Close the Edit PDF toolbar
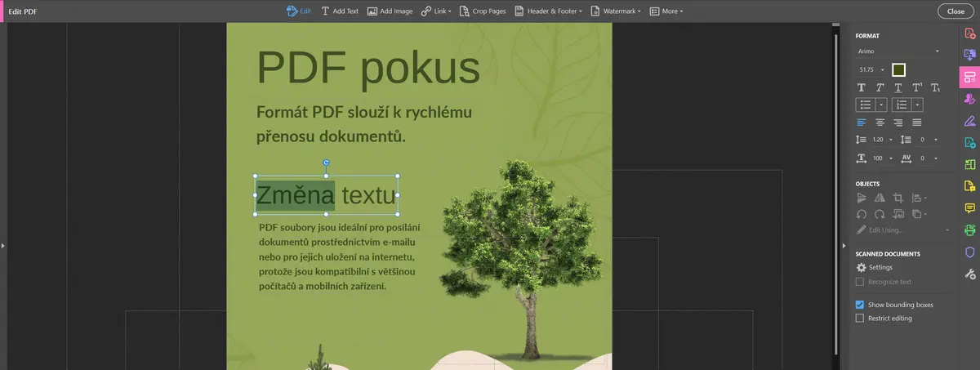Image resolution: width=980 pixels, height=370 pixels. coord(955,11)
